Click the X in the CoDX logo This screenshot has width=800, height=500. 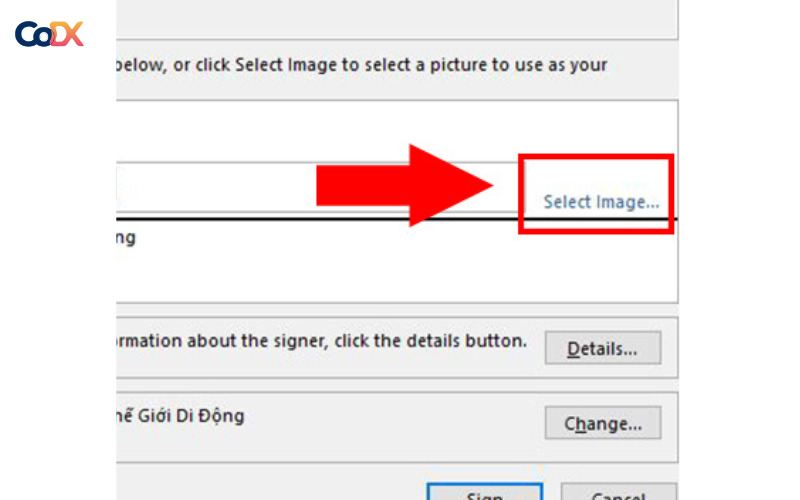point(73,35)
